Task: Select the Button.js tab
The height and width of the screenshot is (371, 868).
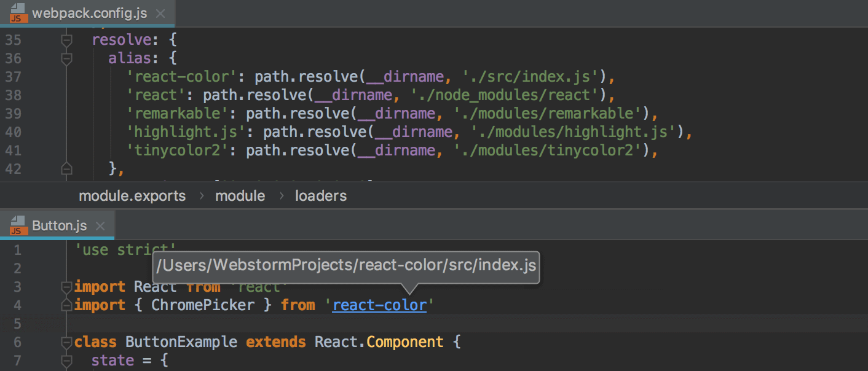Action: point(58,225)
